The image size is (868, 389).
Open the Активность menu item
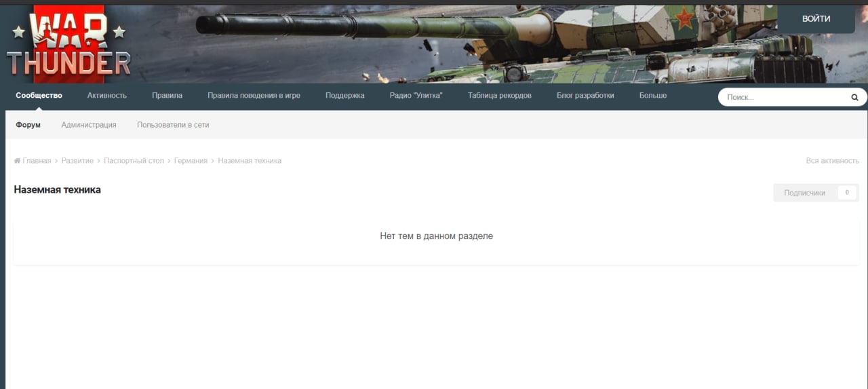107,96
